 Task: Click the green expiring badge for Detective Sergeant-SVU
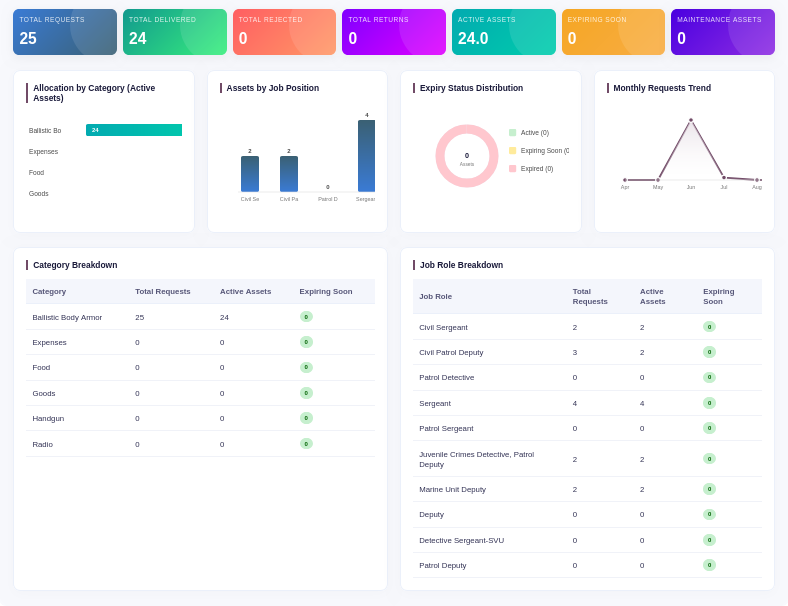[x=709, y=540]
